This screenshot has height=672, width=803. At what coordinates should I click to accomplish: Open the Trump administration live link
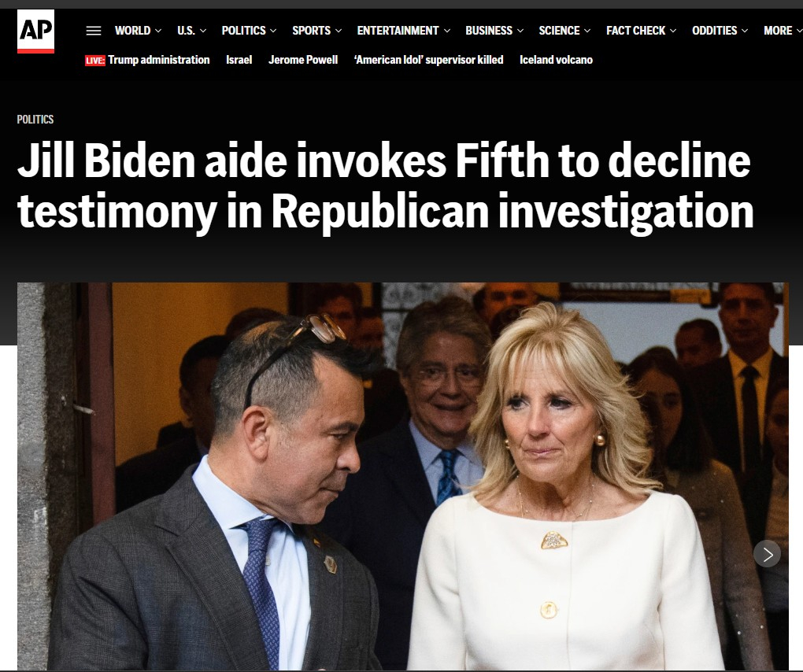coord(159,60)
